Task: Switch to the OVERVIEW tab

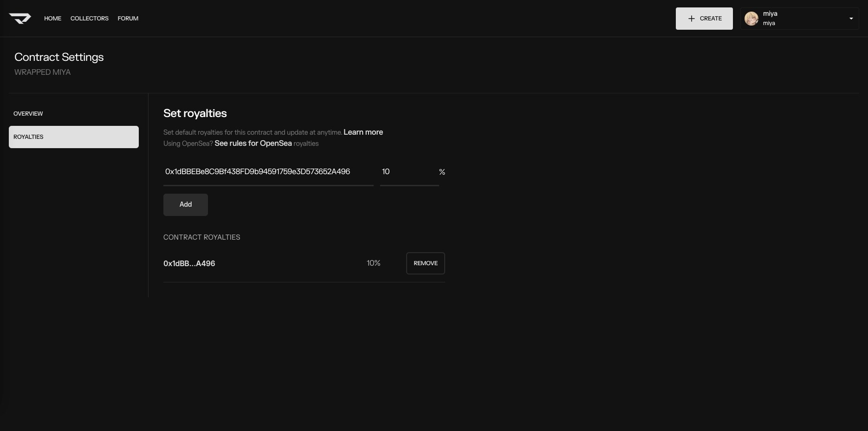Action: pyautogui.click(x=28, y=114)
